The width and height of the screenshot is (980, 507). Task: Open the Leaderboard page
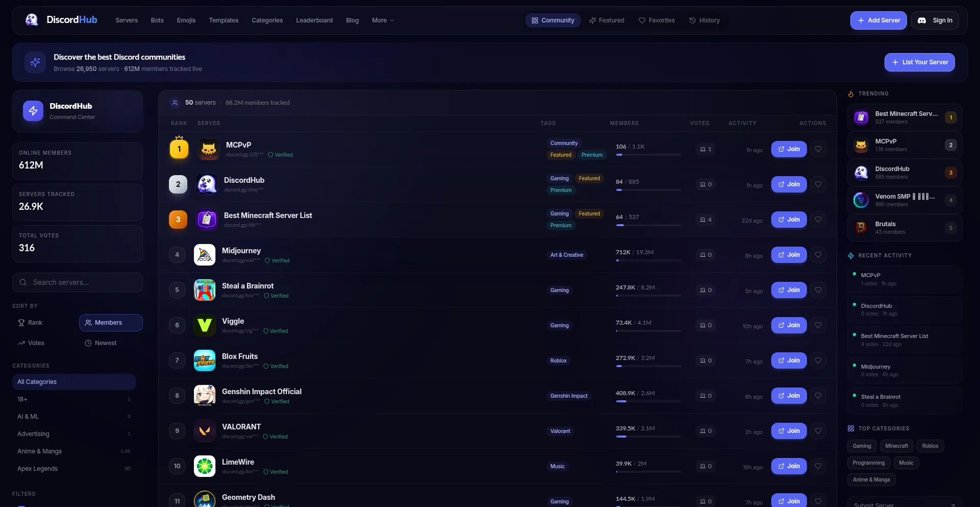314,20
